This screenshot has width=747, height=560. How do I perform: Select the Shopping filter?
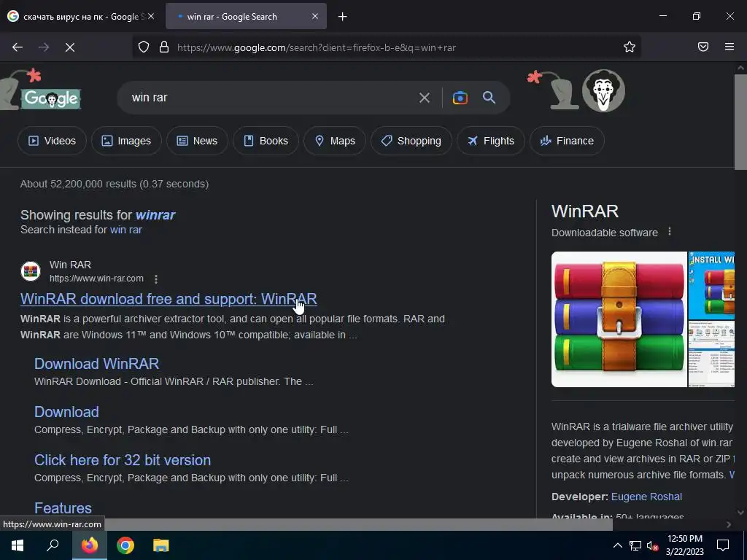411,141
